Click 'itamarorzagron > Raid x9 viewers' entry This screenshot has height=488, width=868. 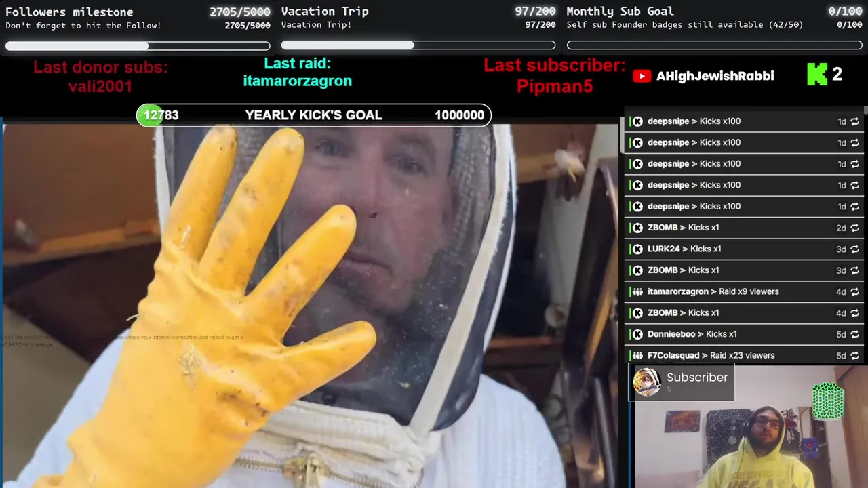coord(713,291)
